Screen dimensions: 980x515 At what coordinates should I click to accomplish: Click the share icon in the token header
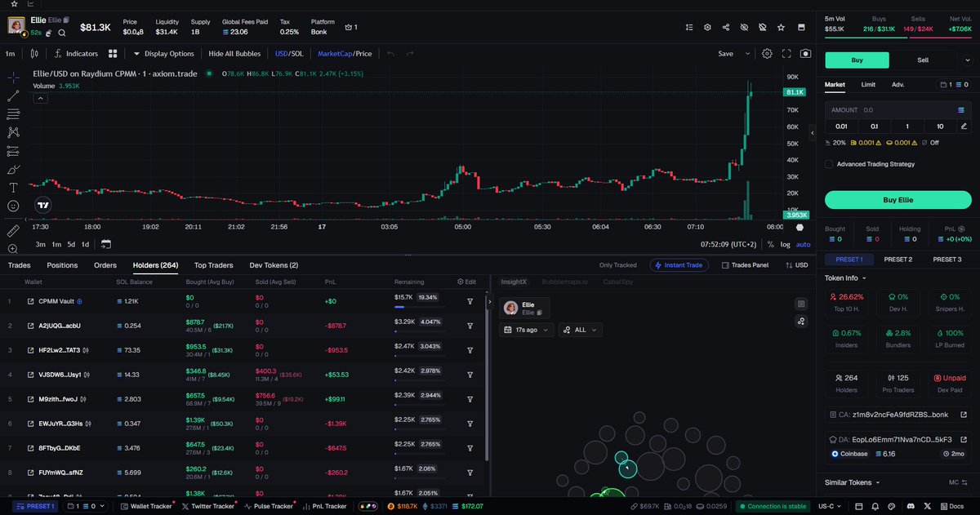point(726,27)
